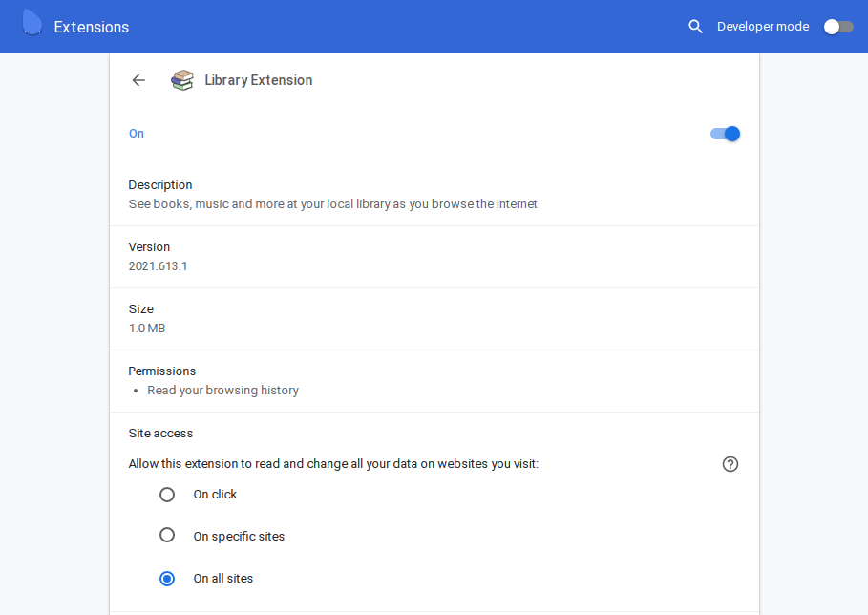Open the extensions search magnifier icon
Screen dimensions: 868x615
[x=695, y=27]
